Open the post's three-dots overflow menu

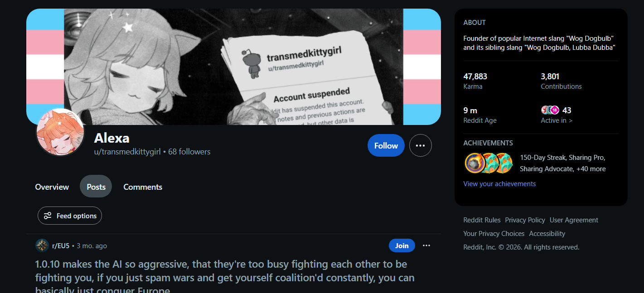tap(426, 245)
